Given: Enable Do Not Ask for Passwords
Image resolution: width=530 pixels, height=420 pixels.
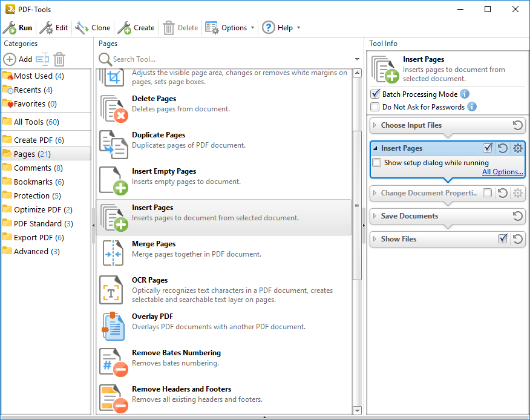Looking at the screenshot, I should click(x=375, y=107).
